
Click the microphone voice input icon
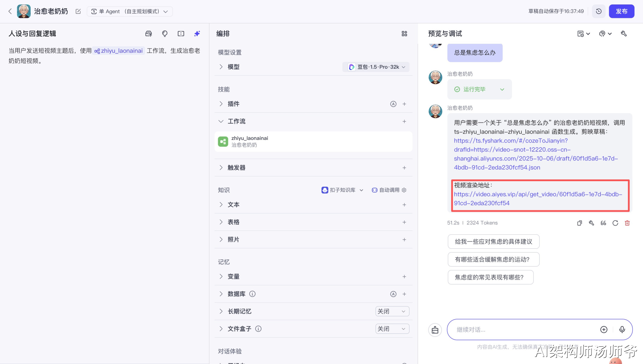tap(622, 329)
